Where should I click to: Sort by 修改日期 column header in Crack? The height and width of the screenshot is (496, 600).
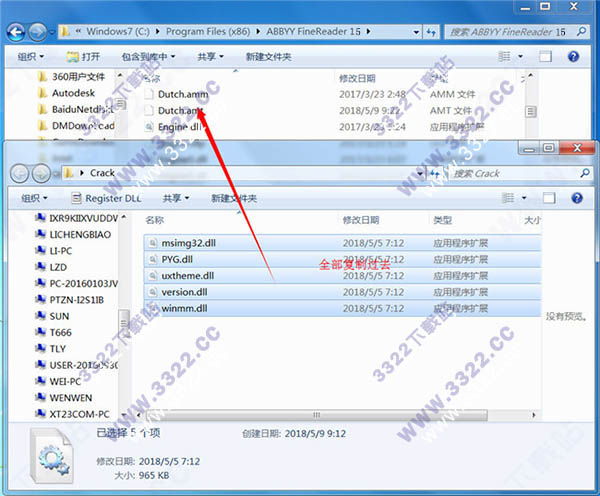pyautogui.click(x=360, y=219)
